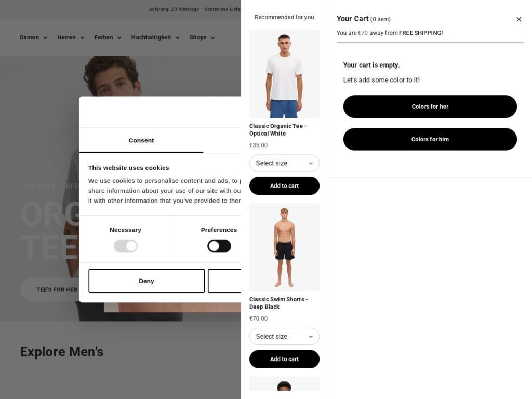The width and height of the screenshot is (532, 399).
Task: Open the Farben dropdown menu
Action: [108, 37]
